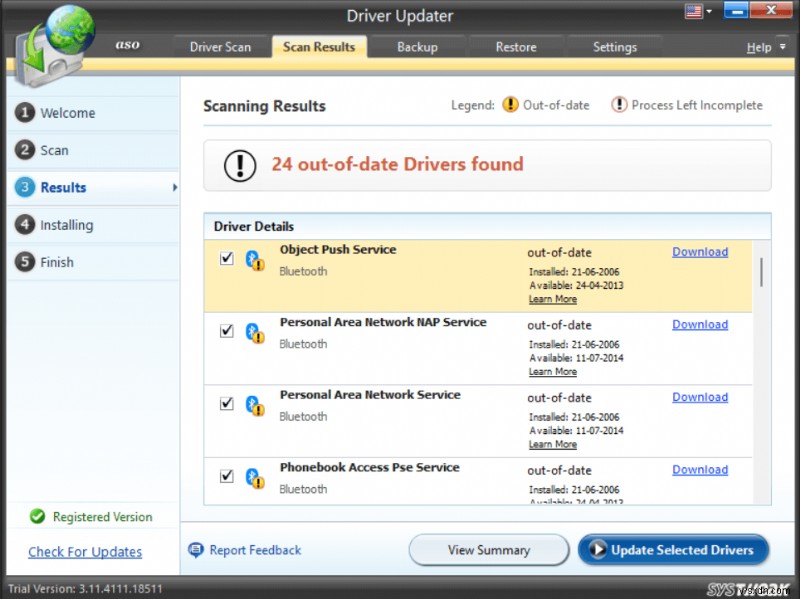
Task: Select the Scan Results tab
Action: coord(319,47)
